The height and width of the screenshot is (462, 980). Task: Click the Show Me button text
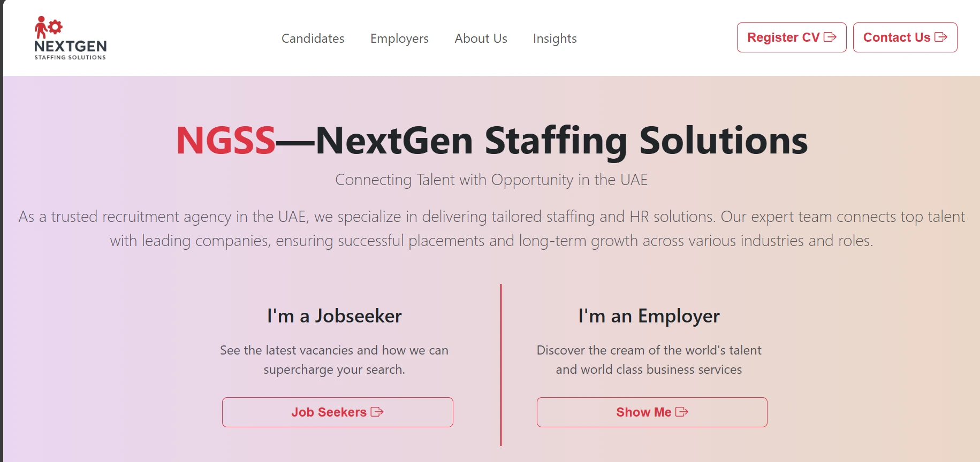[643, 412]
